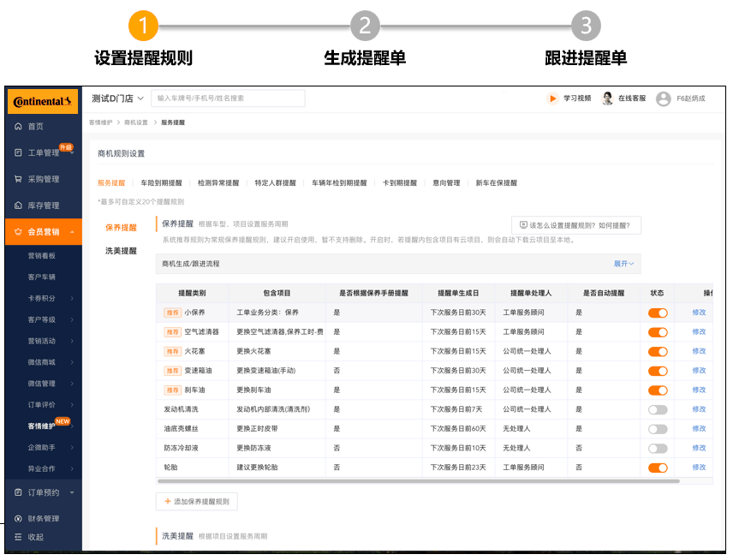Switch to the 检测异常提醒 tab

point(218,182)
